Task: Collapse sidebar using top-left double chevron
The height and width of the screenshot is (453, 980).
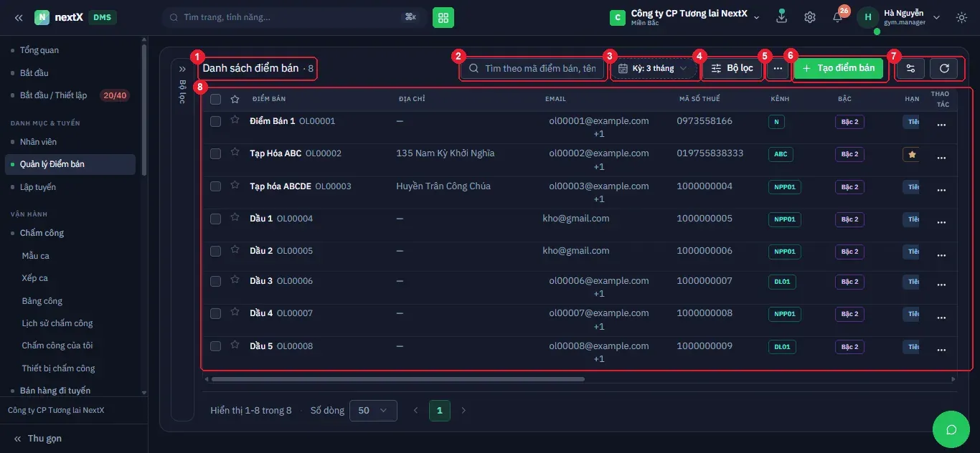Action: (19, 17)
